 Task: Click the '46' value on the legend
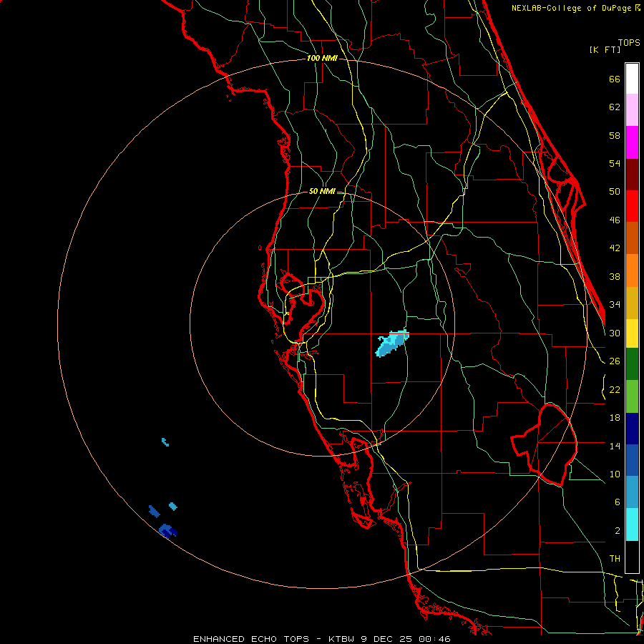[x=615, y=220]
